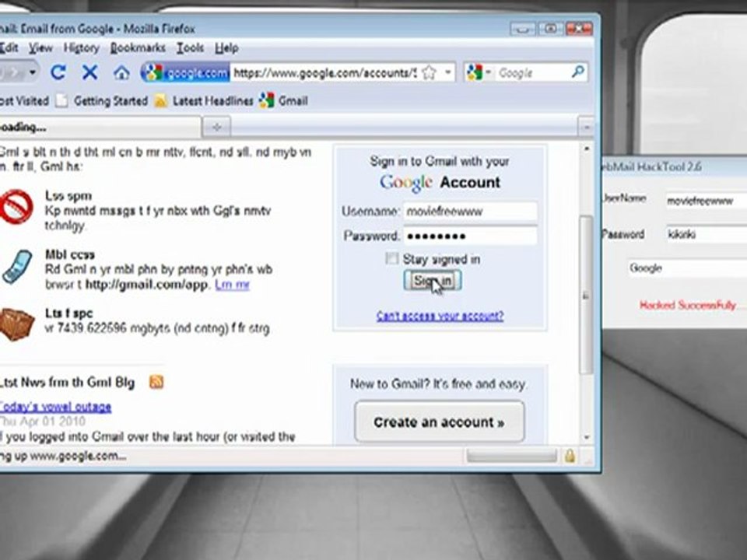
Task: Click the http://gmail.com/app text
Action: 146,285
